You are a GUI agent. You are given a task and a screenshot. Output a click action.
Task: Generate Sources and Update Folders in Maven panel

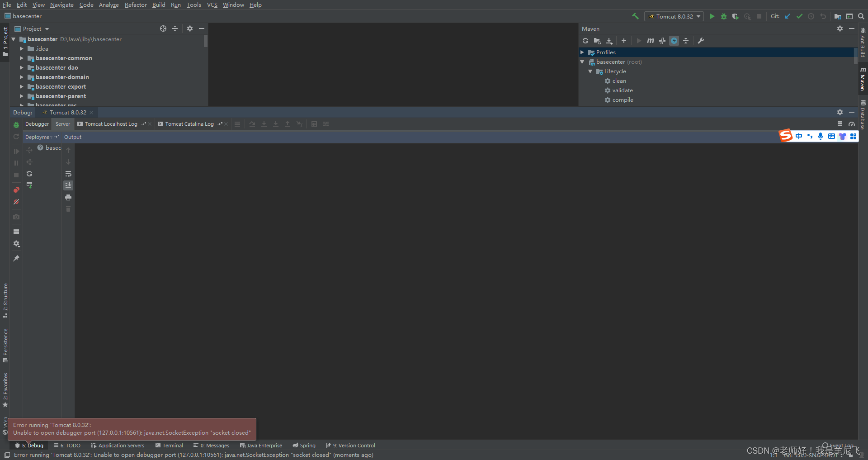pos(597,41)
